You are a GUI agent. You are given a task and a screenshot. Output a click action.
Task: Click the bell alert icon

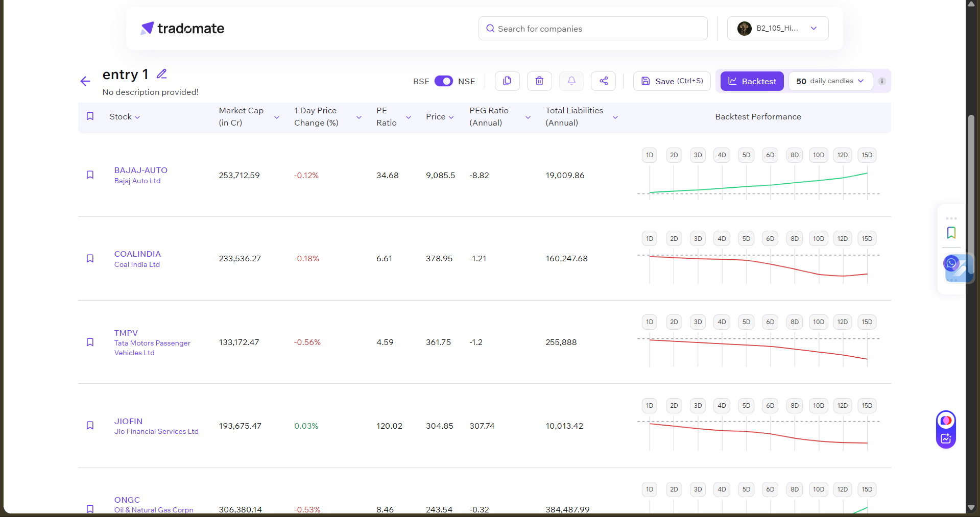571,81
